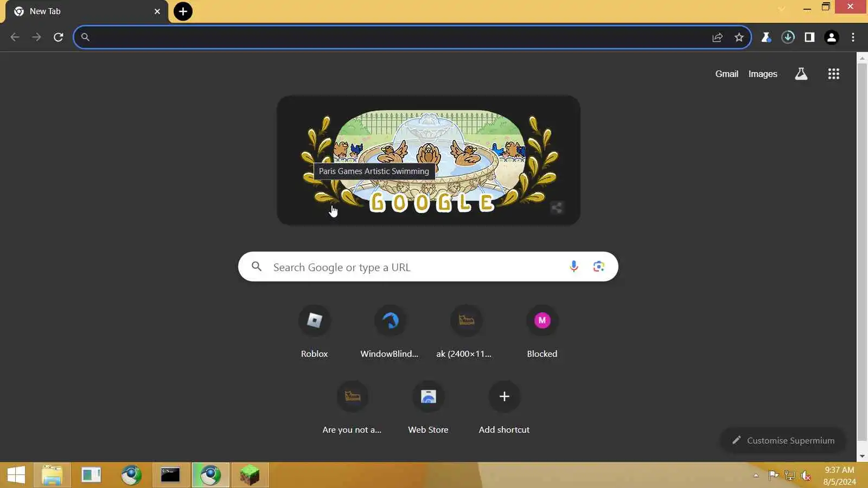This screenshot has width=868, height=488.
Task: Start voice search with microphone
Action: (x=573, y=267)
